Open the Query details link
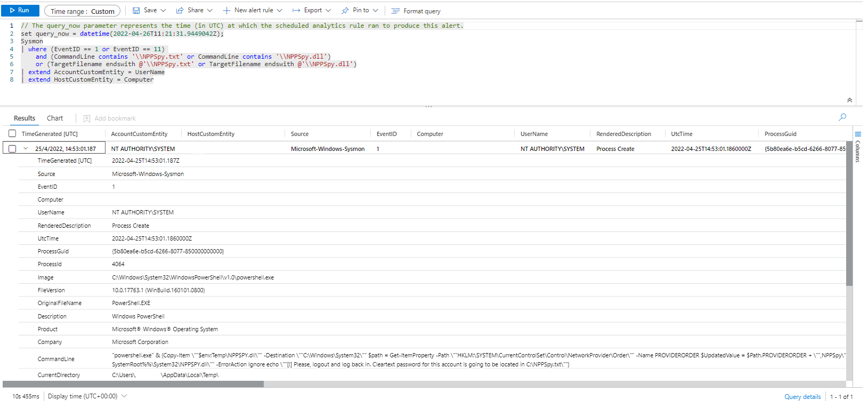This screenshot has height=408, width=868. click(x=802, y=397)
